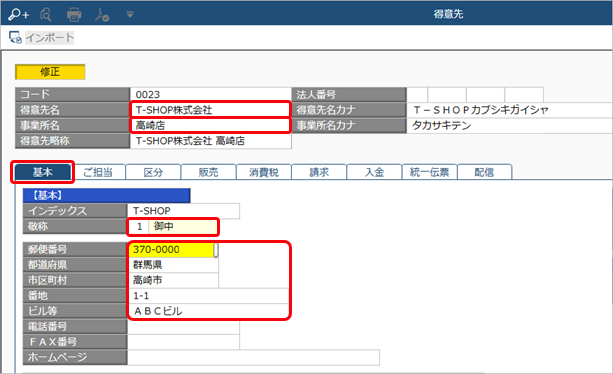Click the first 法人番号 input box

417,94
